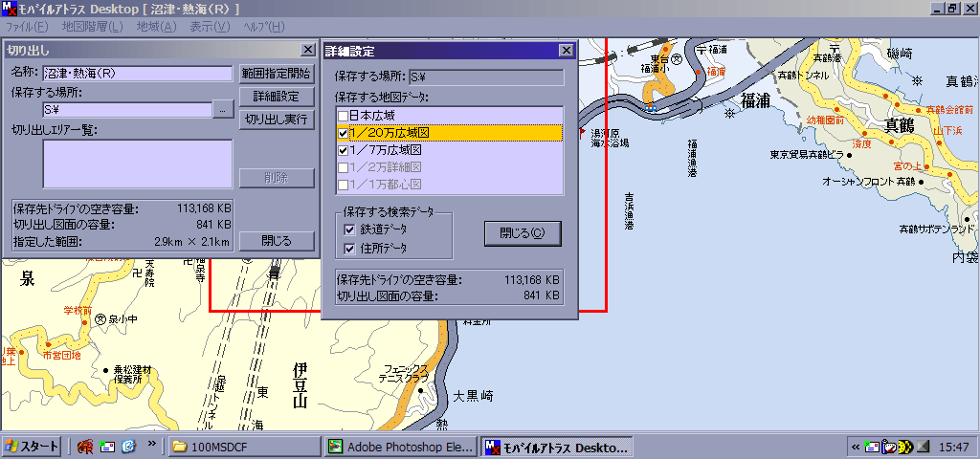Uncheck the 1/7万広域図 checkbox
This screenshot has height=459, width=980.
coord(344,150)
